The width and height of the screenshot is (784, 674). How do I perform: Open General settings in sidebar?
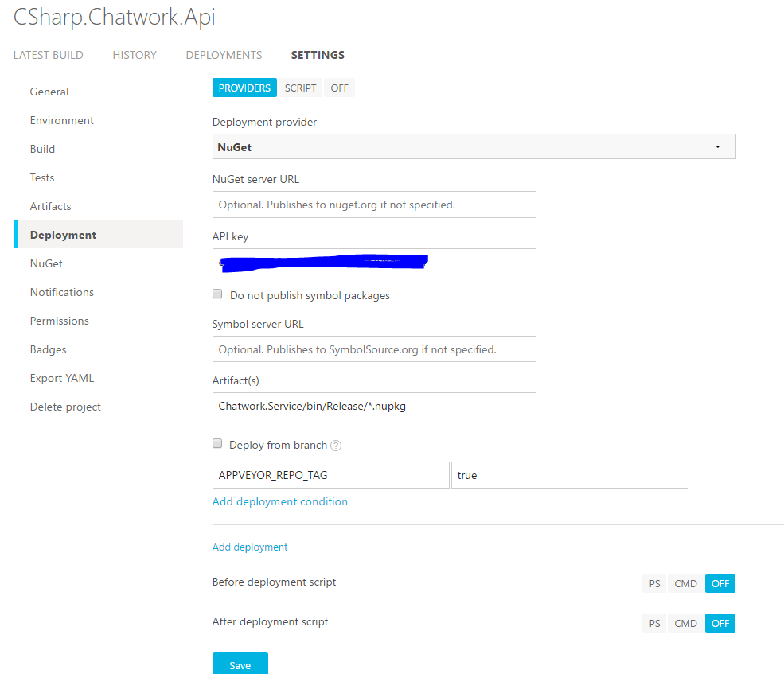49,92
